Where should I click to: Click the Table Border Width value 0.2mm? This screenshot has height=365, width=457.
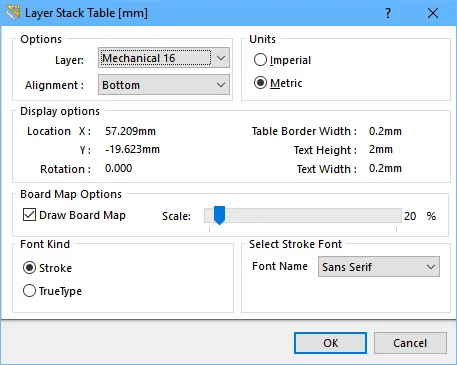385,131
